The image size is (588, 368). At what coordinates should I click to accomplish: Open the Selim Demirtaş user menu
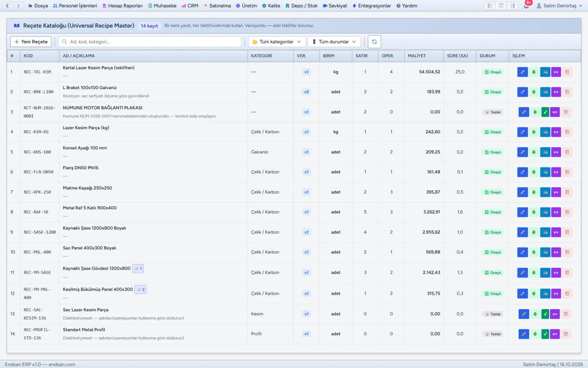tap(559, 6)
